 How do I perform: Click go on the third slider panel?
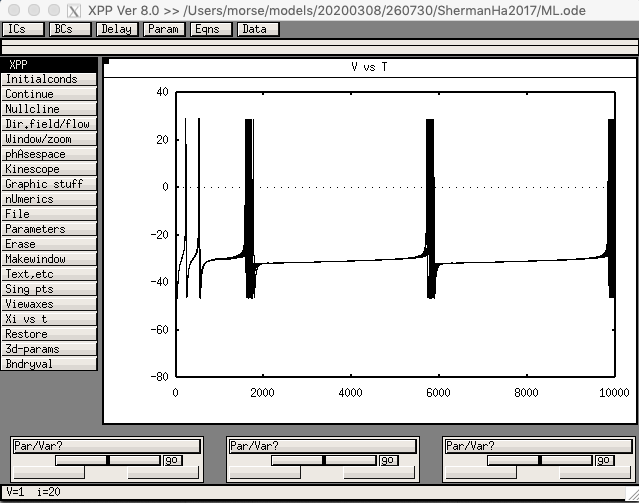click(605, 461)
